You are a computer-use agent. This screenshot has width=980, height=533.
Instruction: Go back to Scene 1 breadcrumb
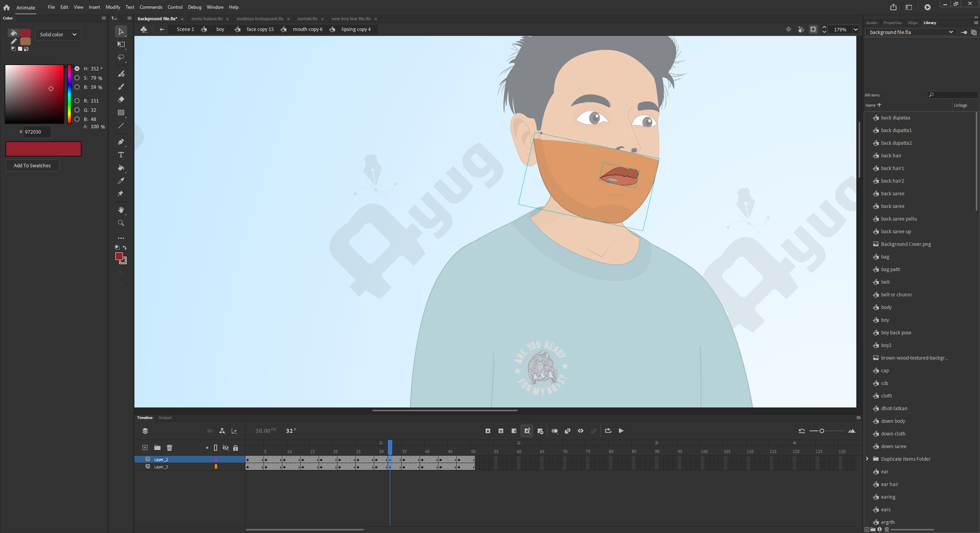(x=185, y=29)
